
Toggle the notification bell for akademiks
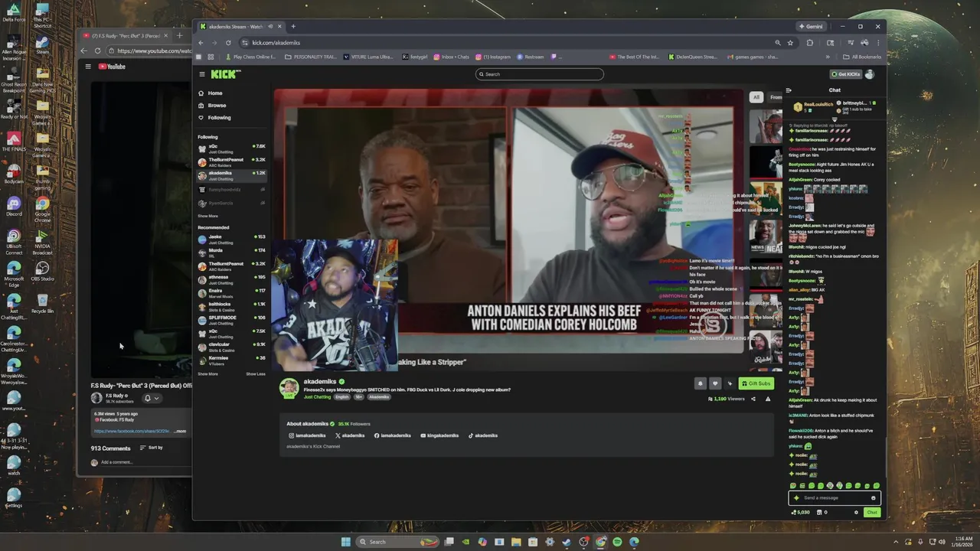click(x=700, y=383)
